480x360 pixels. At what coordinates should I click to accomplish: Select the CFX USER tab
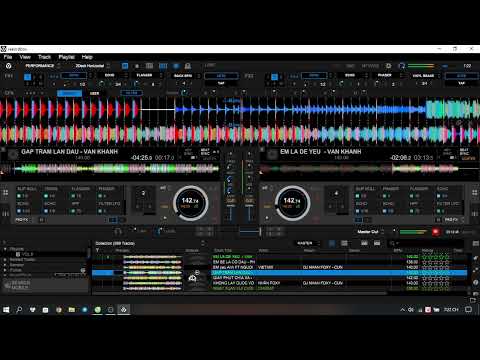pos(94,93)
